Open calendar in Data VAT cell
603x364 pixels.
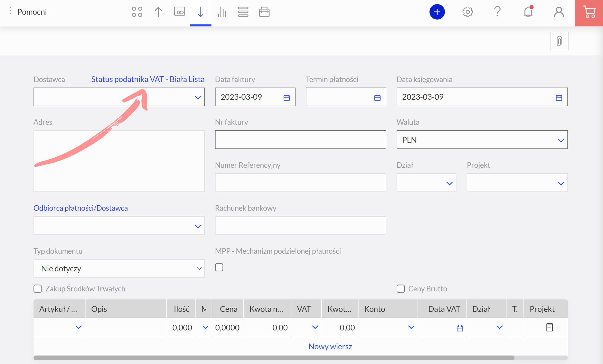[x=460, y=328]
